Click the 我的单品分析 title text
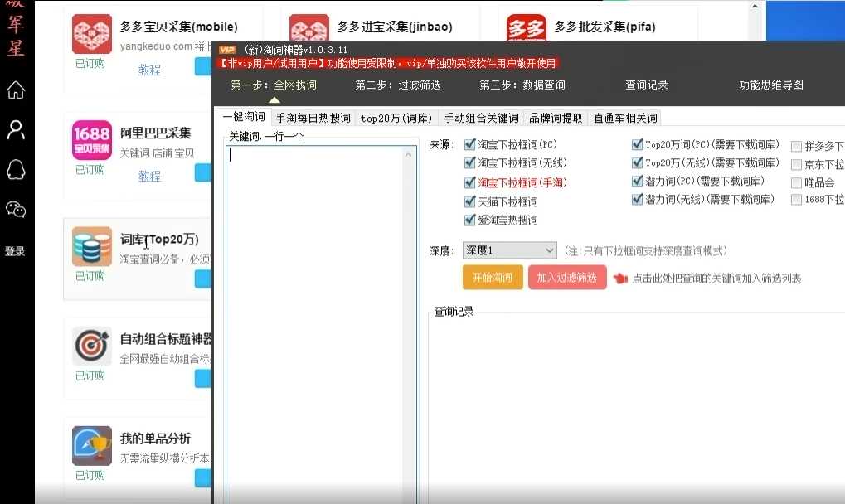The width and height of the screenshot is (845, 504). (x=155, y=439)
